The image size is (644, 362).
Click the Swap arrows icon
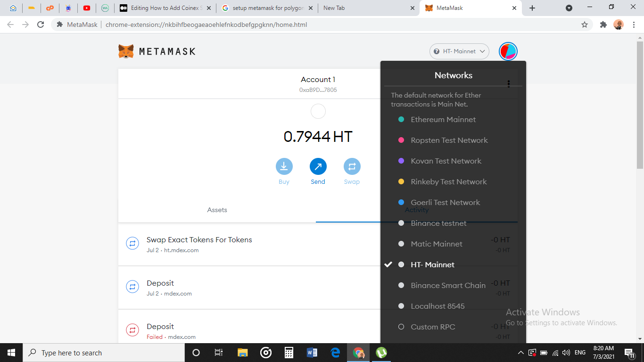click(x=352, y=166)
